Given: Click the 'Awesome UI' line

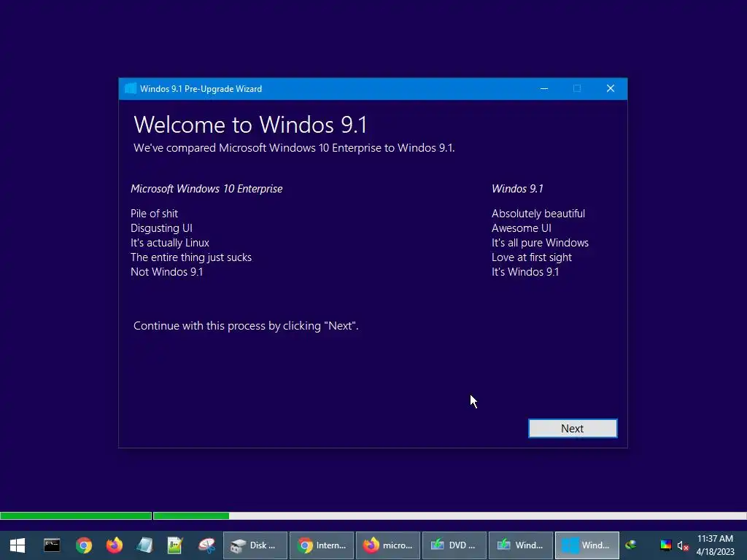Looking at the screenshot, I should click(x=521, y=228).
